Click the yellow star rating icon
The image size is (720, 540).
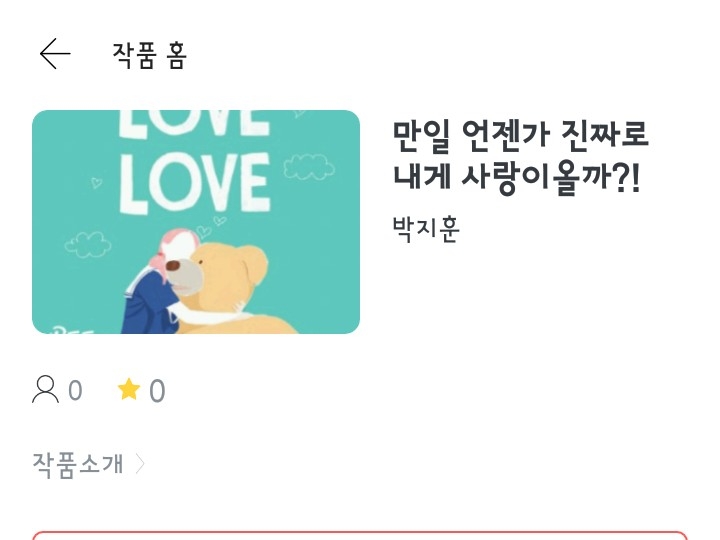(129, 389)
